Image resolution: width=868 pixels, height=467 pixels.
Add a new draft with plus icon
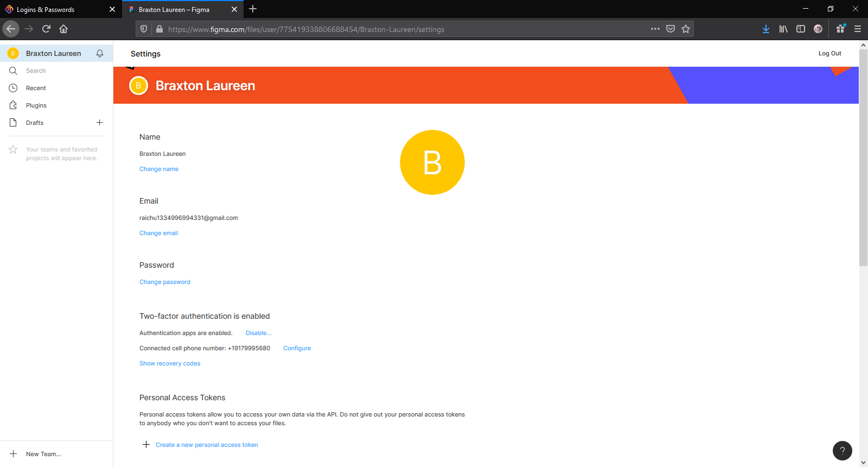pyautogui.click(x=99, y=123)
